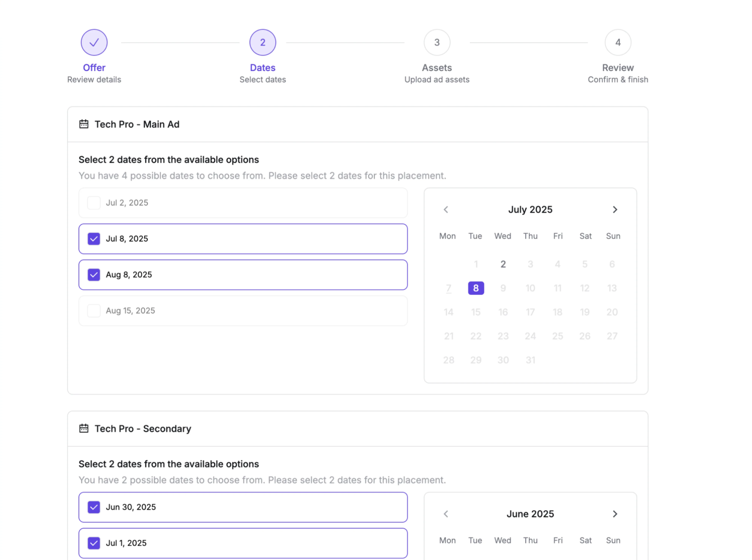
Task: Select step 2 Dates circle
Action: click(x=262, y=42)
